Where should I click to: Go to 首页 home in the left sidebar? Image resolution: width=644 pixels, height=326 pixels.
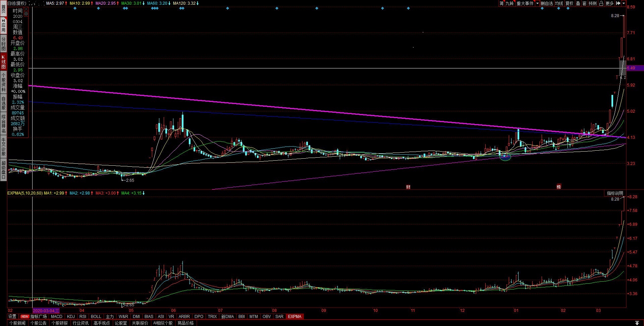pyautogui.click(x=3, y=8)
